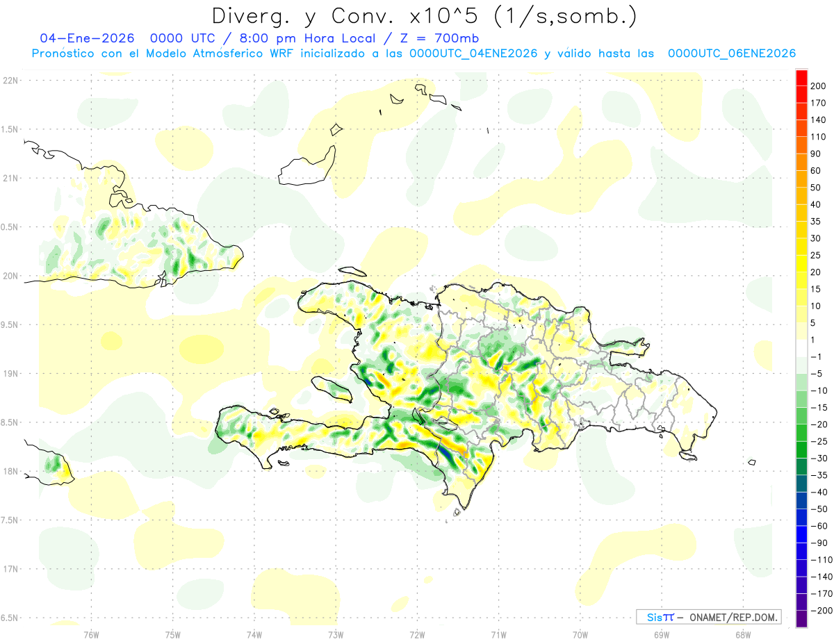Click the '22N' latitude label
This screenshot has width=834, height=644.
coord(10,80)
